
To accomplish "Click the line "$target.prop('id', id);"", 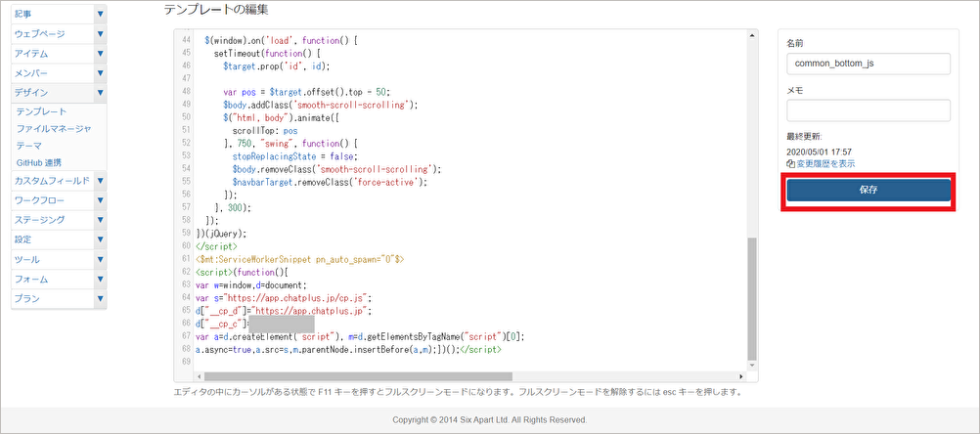I will (x=276, y=65).
